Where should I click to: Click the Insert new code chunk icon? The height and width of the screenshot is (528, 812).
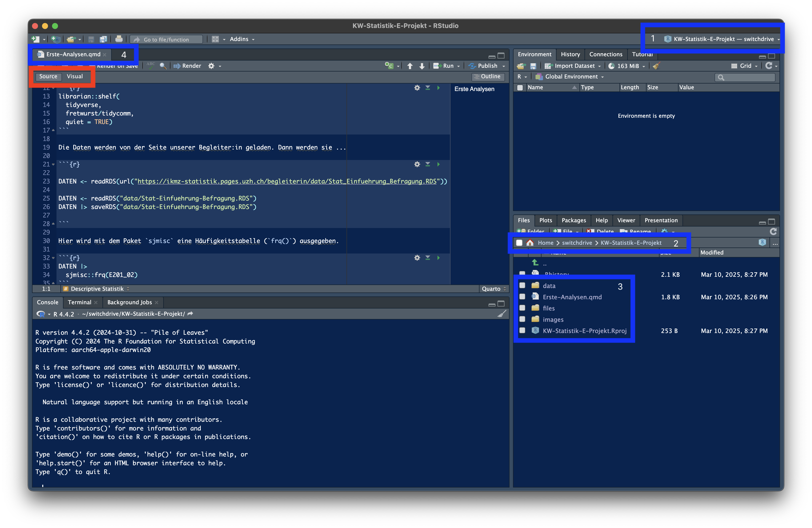389,65
